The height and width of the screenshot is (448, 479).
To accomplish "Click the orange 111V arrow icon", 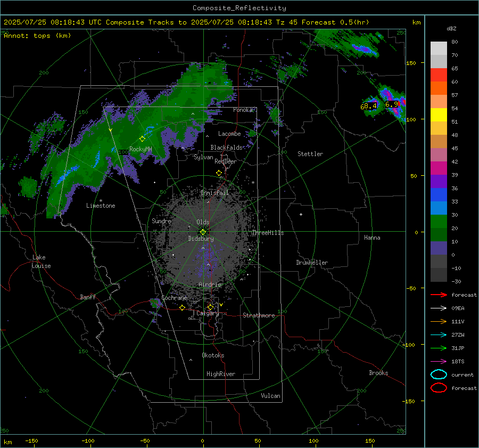I will pos(439,321).
